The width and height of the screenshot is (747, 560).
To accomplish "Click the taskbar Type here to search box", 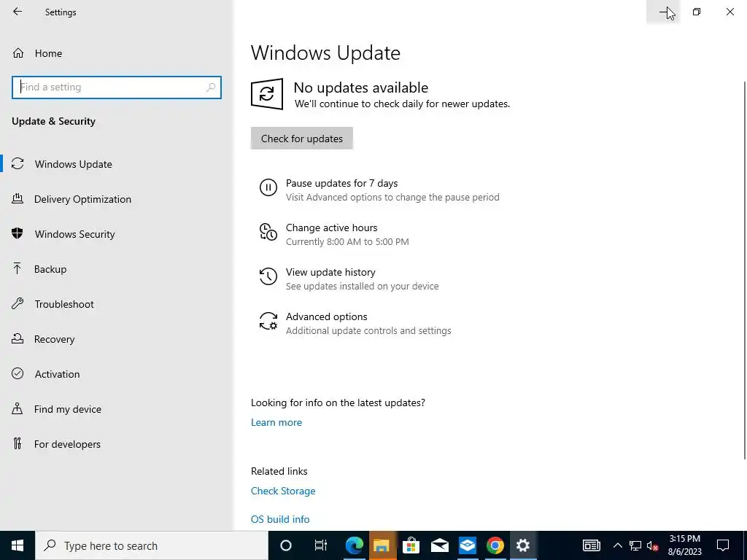I will pos(152,545).
